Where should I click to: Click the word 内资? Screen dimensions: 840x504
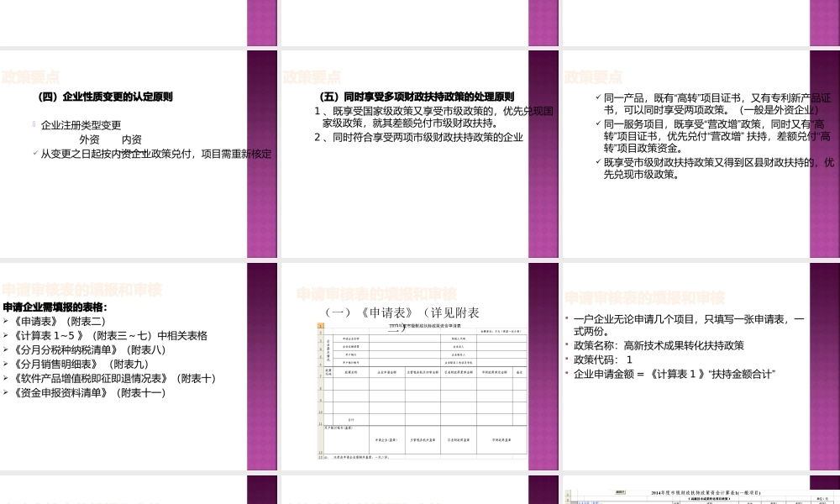coord(132,139)
